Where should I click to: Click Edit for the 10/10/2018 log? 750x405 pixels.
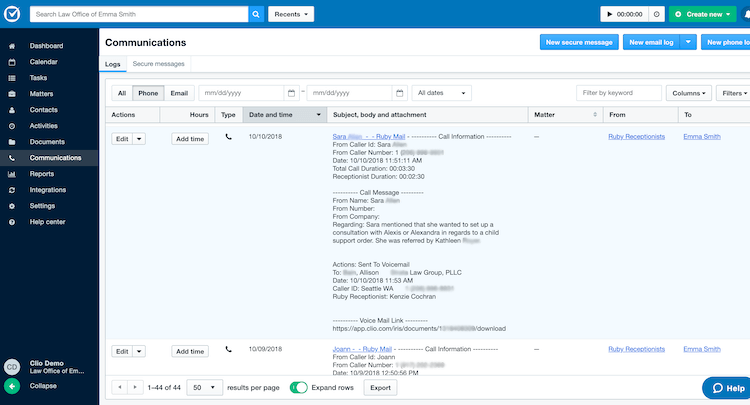click(122, 139)
